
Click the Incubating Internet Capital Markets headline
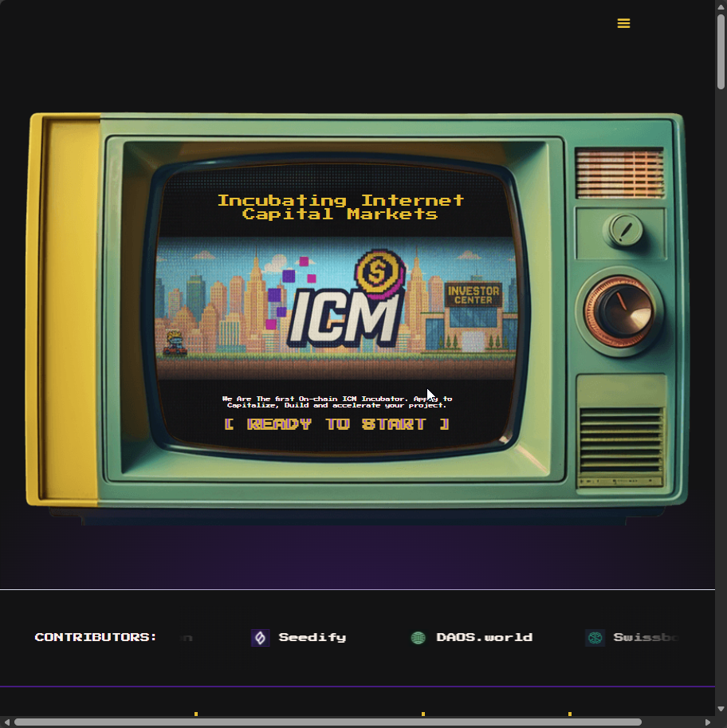(x=340, y=207)
